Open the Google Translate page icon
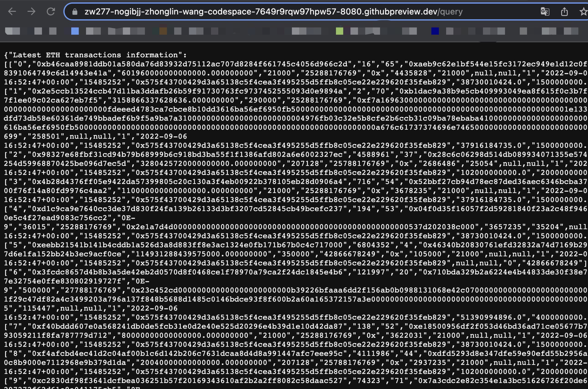The image size is (588, 389). (x=545, y=12)
